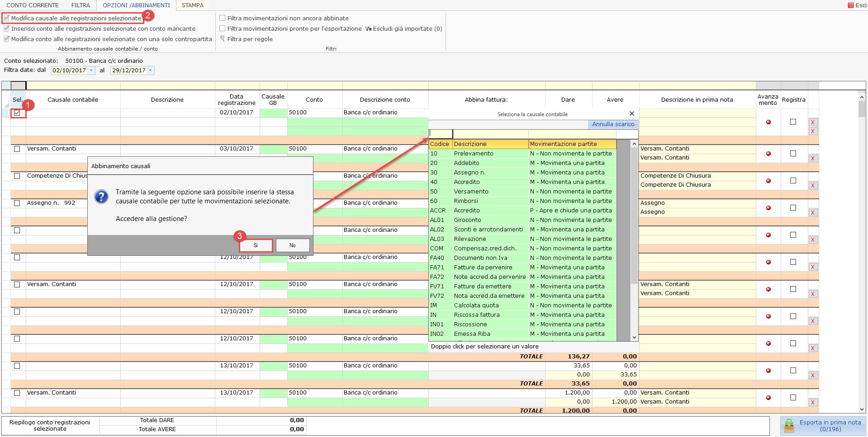868x437 pixels.
Task: Click down arrow of causale list scrollbar
Action: point(634,337)
